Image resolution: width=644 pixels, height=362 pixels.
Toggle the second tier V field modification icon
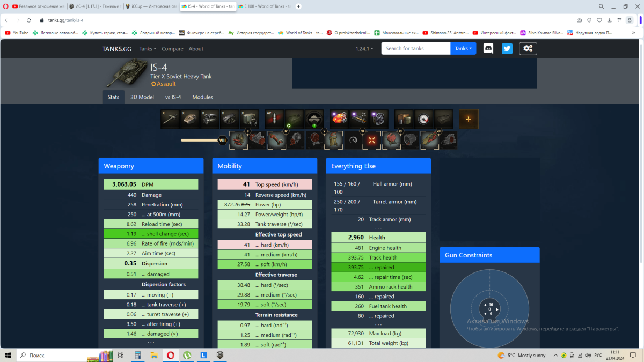(333, 140)
